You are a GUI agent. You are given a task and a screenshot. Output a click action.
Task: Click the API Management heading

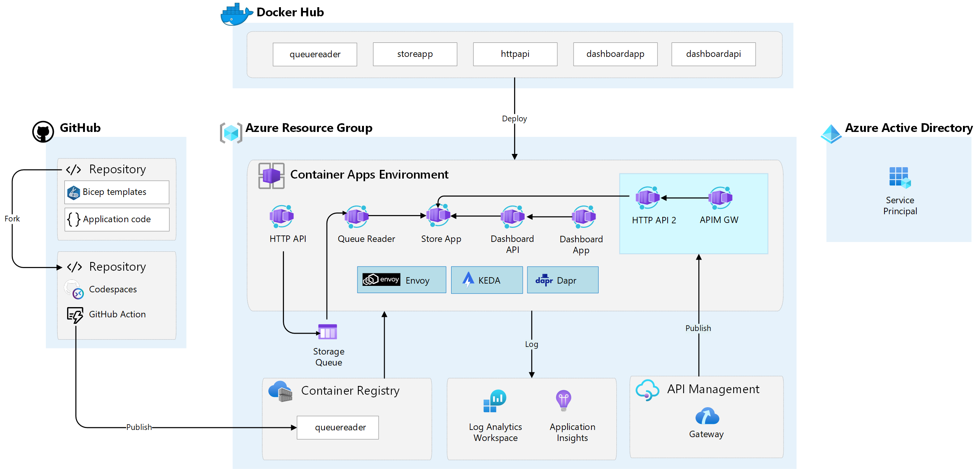click(x=713, y=389)
